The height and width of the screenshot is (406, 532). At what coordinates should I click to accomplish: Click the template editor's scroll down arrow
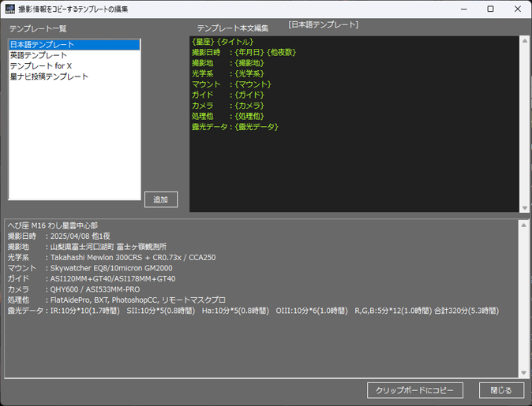point(523,206)
